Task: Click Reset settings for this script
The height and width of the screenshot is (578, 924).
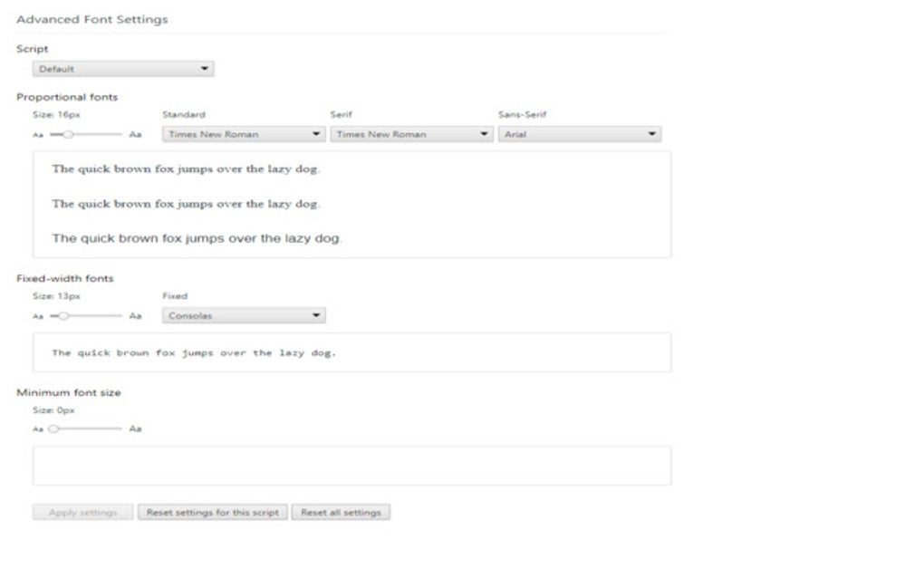Action: [x=213, y=512]
